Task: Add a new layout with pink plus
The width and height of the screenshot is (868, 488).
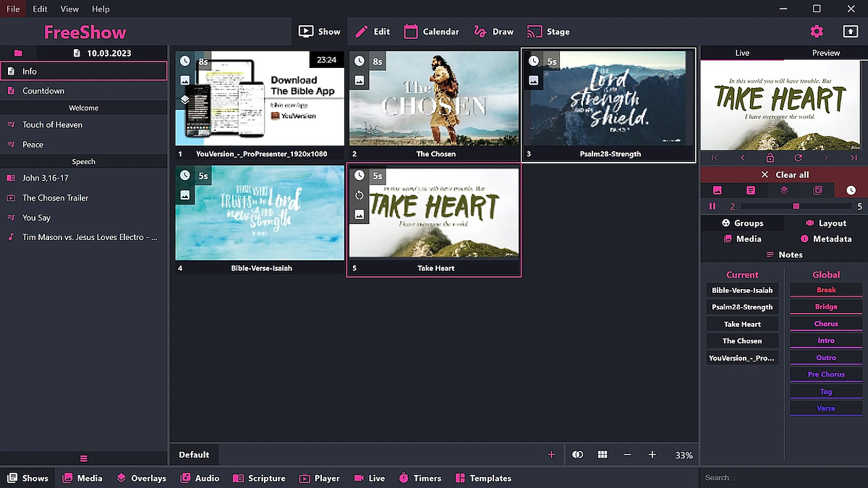Action: click(x=551, y=455)
